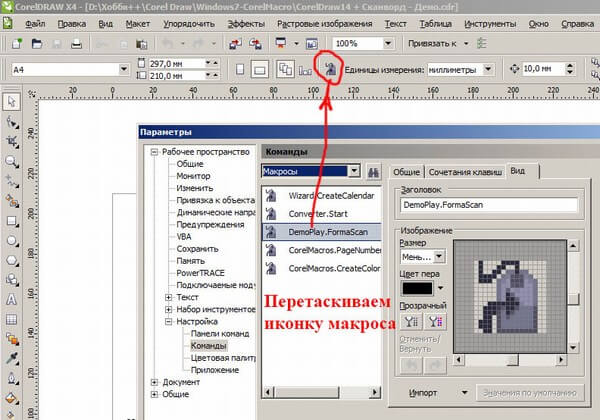Select the Text tool letter A
The width and height of the screenshot is (600, 420).
point(11,300)
